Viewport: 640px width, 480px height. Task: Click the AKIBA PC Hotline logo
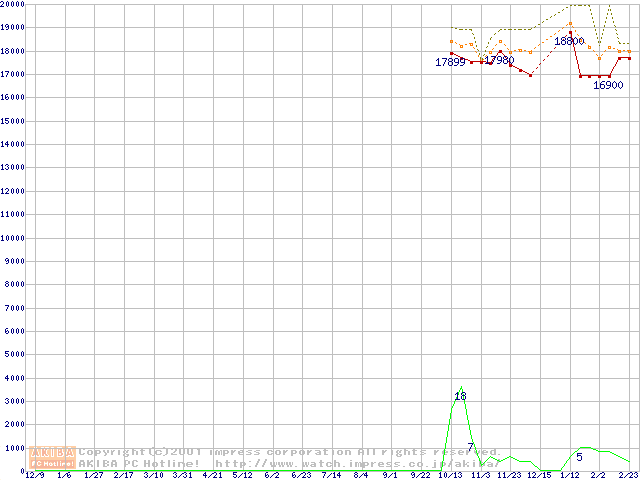click(53, 457)
